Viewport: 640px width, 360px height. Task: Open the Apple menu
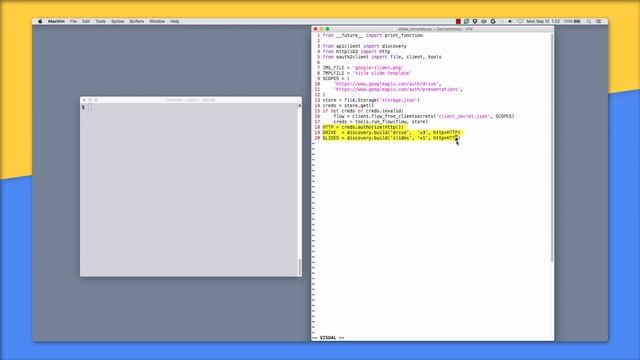click(x=40, y=21)
